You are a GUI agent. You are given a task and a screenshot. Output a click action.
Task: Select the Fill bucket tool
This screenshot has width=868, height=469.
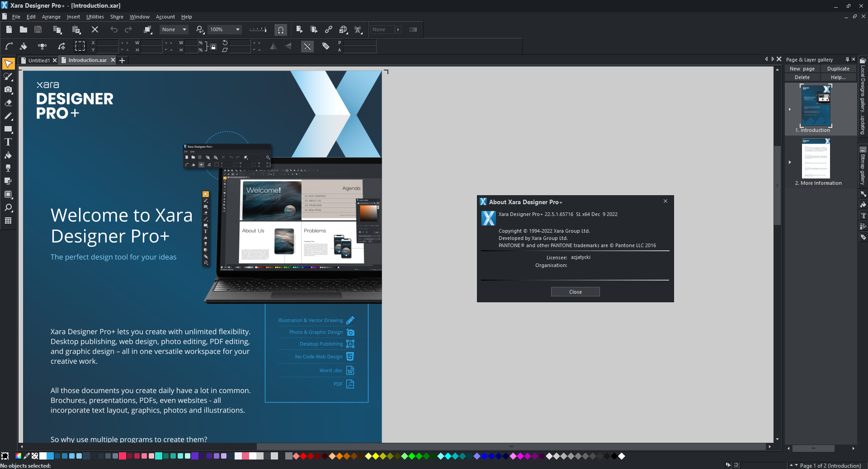click(8, 155)
